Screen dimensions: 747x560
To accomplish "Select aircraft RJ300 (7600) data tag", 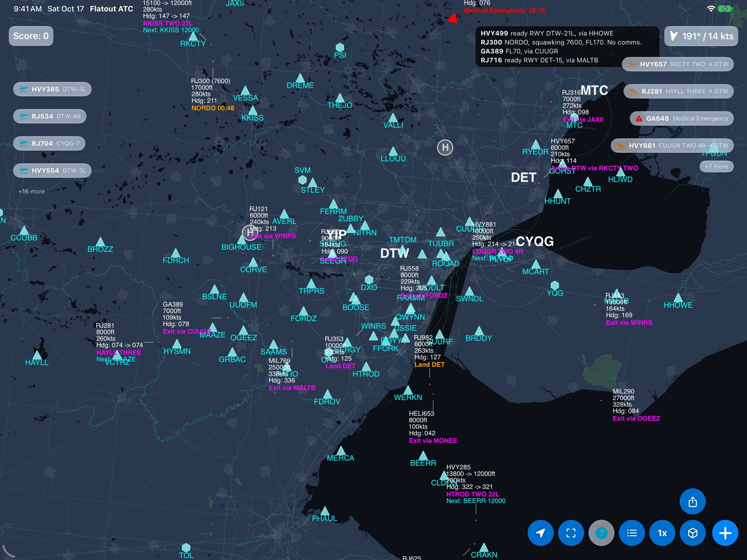I will pos(213,94).
